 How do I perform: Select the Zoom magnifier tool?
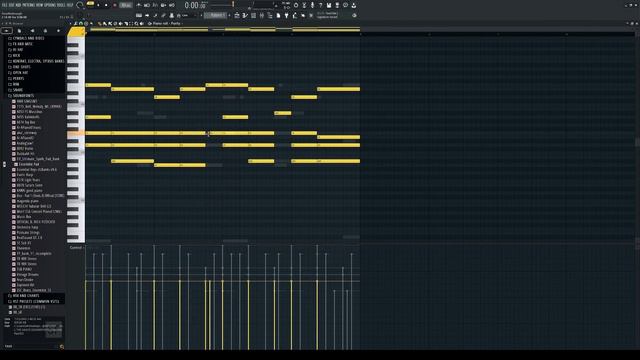137,24
